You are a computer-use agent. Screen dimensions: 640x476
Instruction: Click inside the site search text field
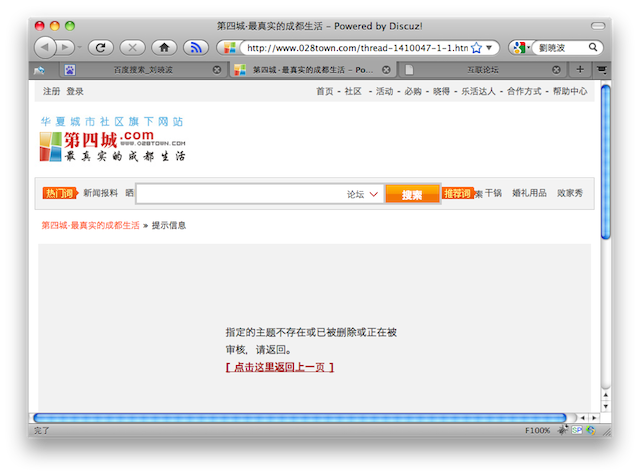240,194
